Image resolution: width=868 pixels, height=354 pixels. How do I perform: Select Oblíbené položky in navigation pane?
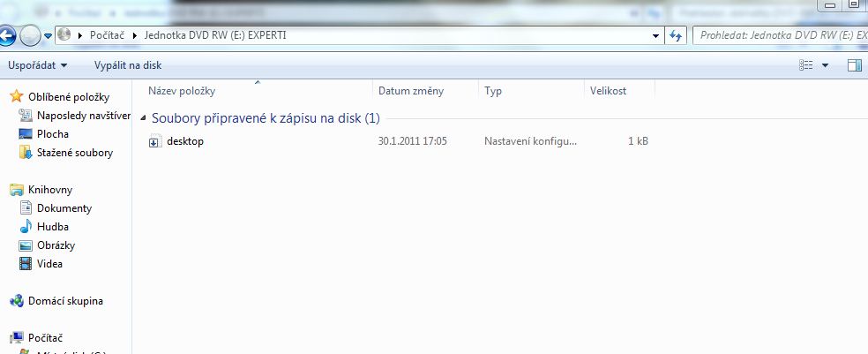pos(69,97)
